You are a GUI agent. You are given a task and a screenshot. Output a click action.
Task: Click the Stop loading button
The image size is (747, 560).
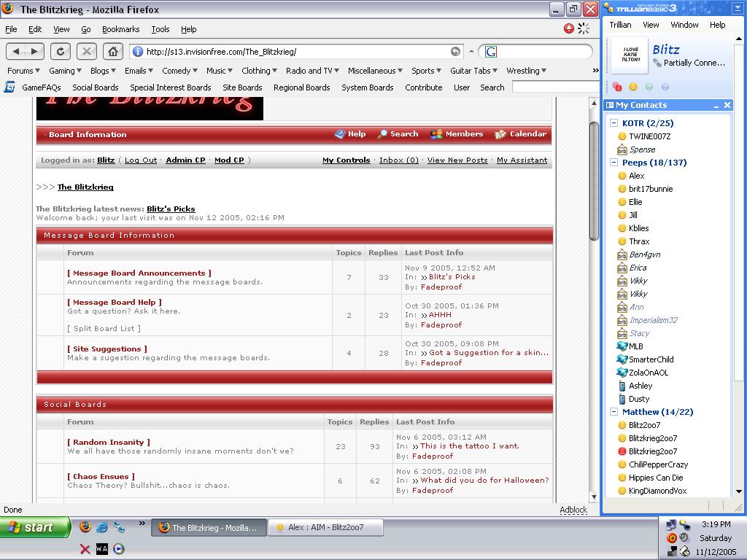point(87,51)
